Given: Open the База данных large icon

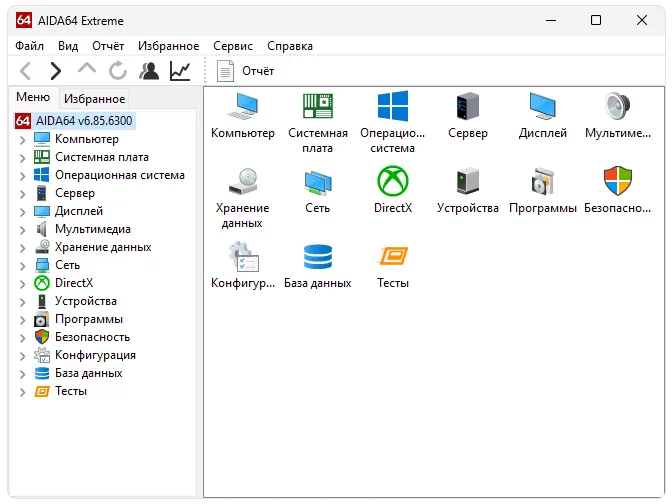Looking at the screenshot, I should (318, 256).
